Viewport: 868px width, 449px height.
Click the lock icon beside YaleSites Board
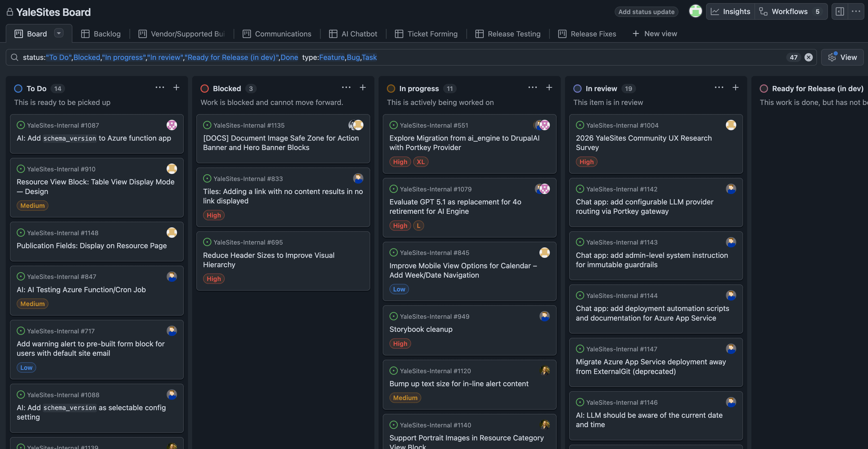pyautogui.click(x=10, y=12)
